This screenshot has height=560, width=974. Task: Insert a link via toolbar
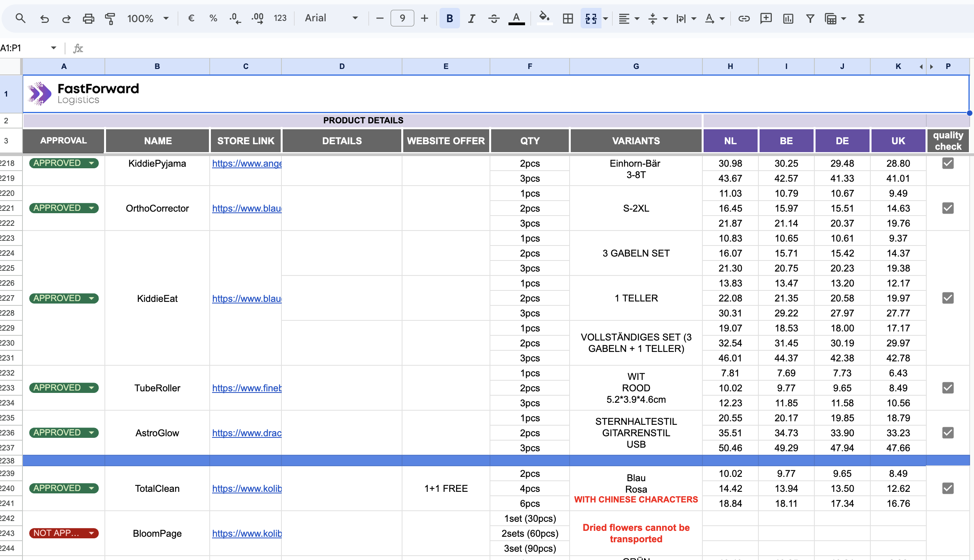point(744,18)
